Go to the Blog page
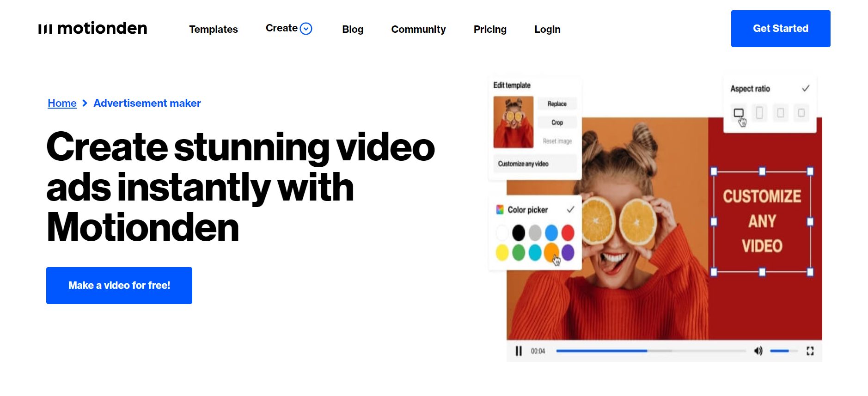This screenshot has width=868, height=396. pos(353,29)
